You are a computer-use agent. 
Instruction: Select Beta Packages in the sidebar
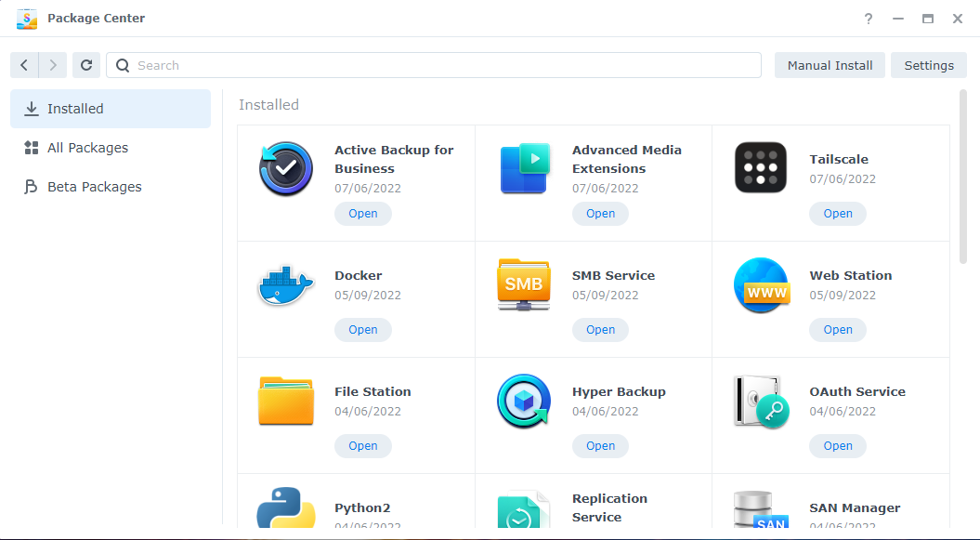click(x=95, y=186)
